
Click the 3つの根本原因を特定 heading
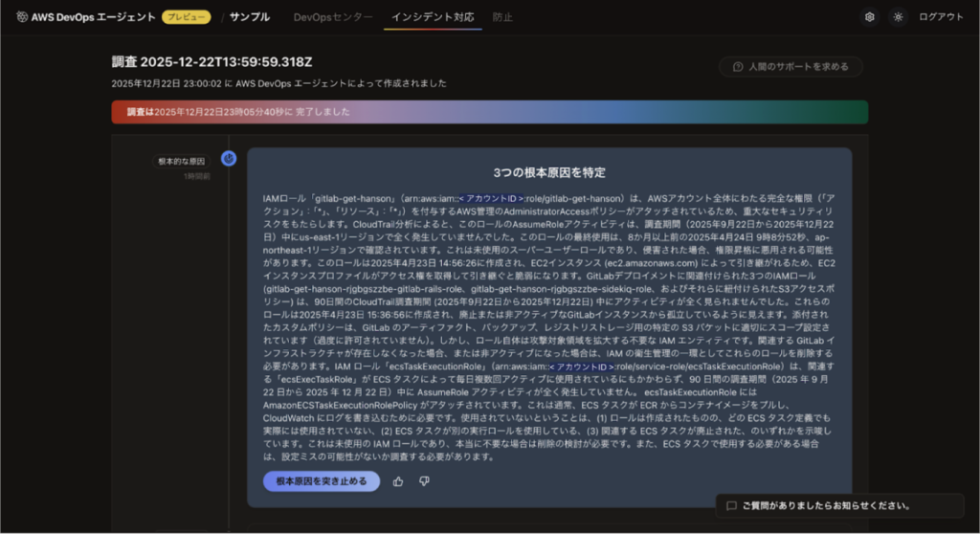pyautogui.click(x=548, y=172)
